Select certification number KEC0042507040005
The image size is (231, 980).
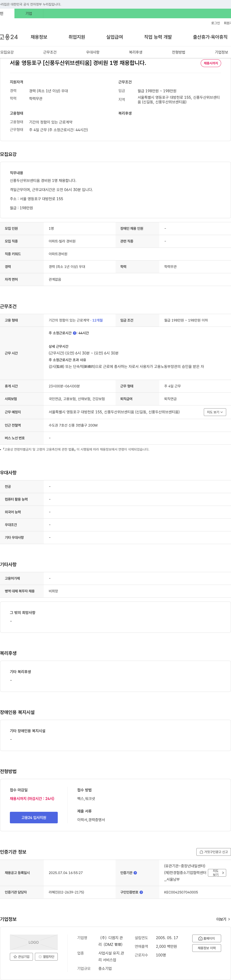click(181, 892)
